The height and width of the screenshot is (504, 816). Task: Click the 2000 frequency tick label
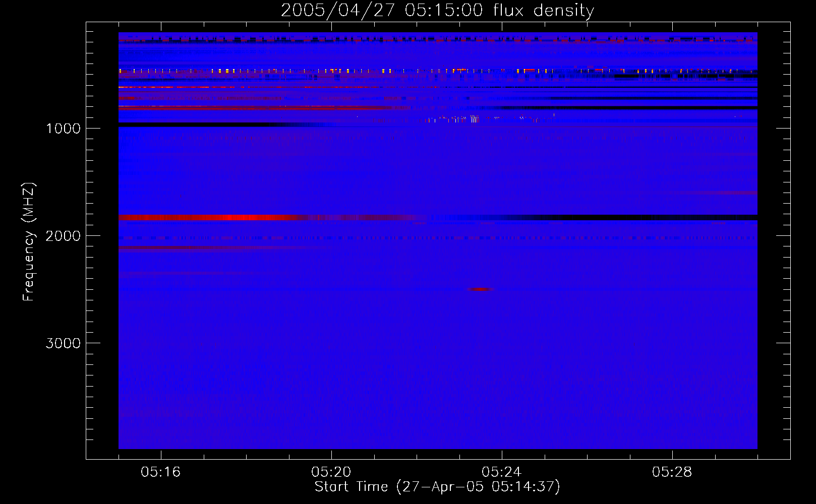(x=63, y=236)
